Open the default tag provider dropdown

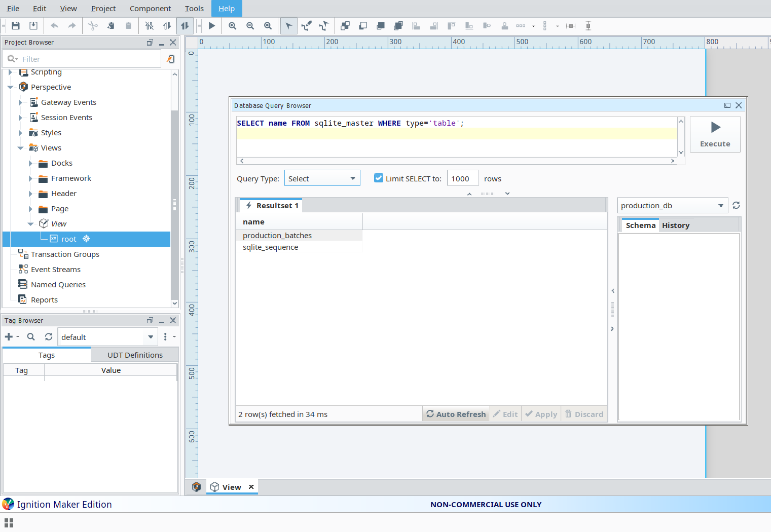[x=107, y=337]
